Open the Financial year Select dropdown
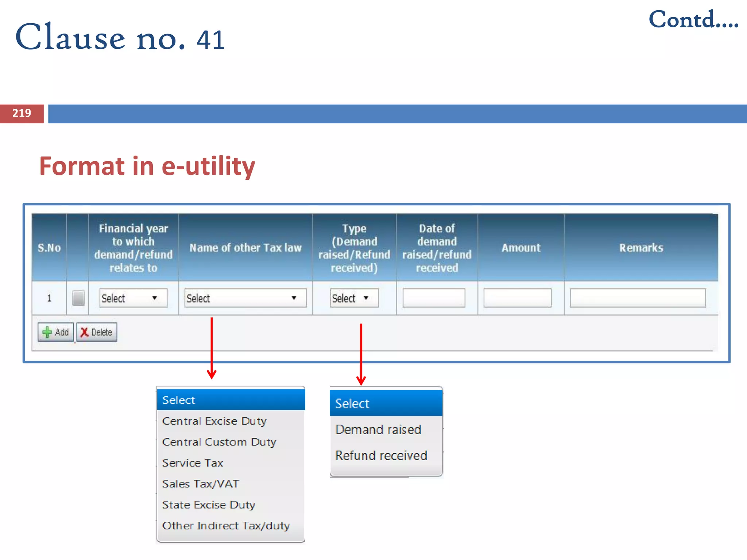The width and height of the screenshot is (747, 560). (133, 298)
